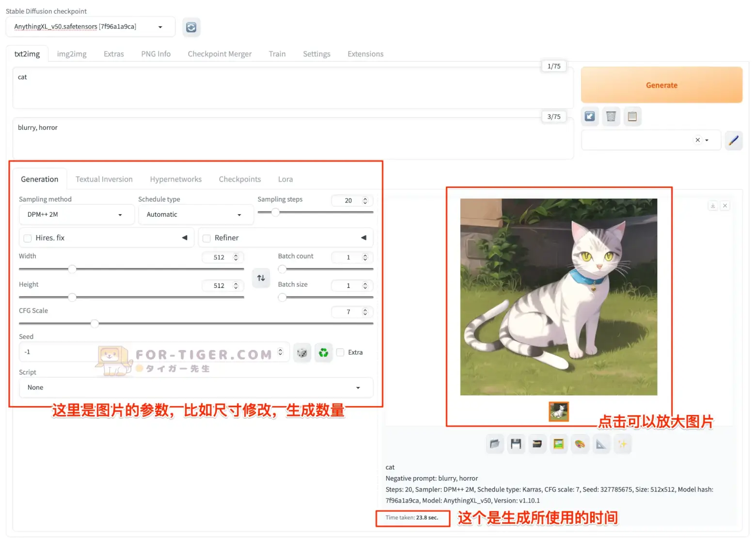
Task: Open the output images folder icon
Action: pos(494,444)
